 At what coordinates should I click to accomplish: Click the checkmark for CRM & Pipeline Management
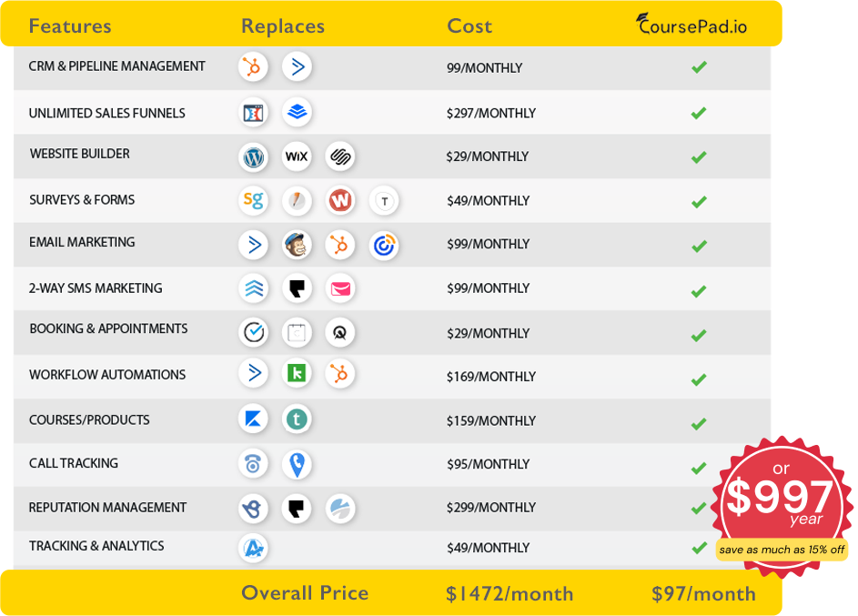point(699,67)
